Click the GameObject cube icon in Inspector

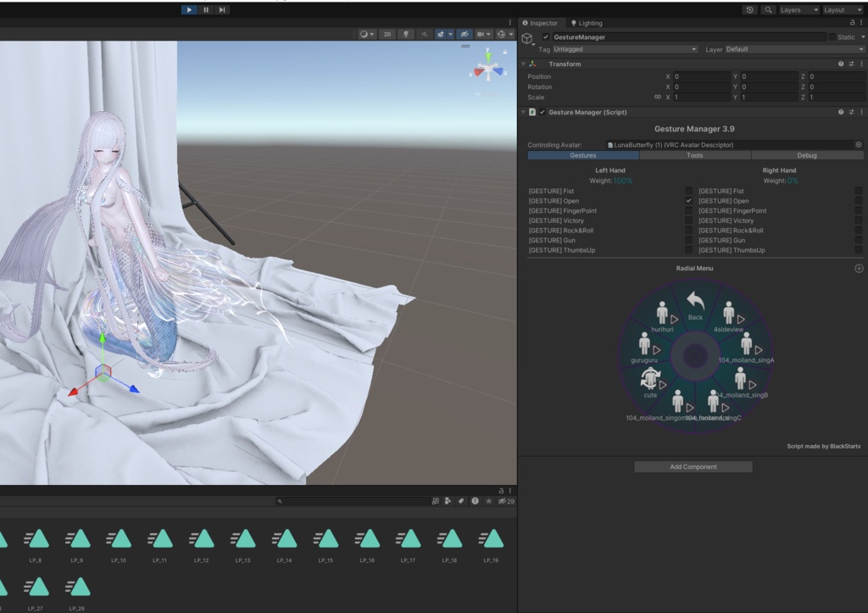pos(527,38)
